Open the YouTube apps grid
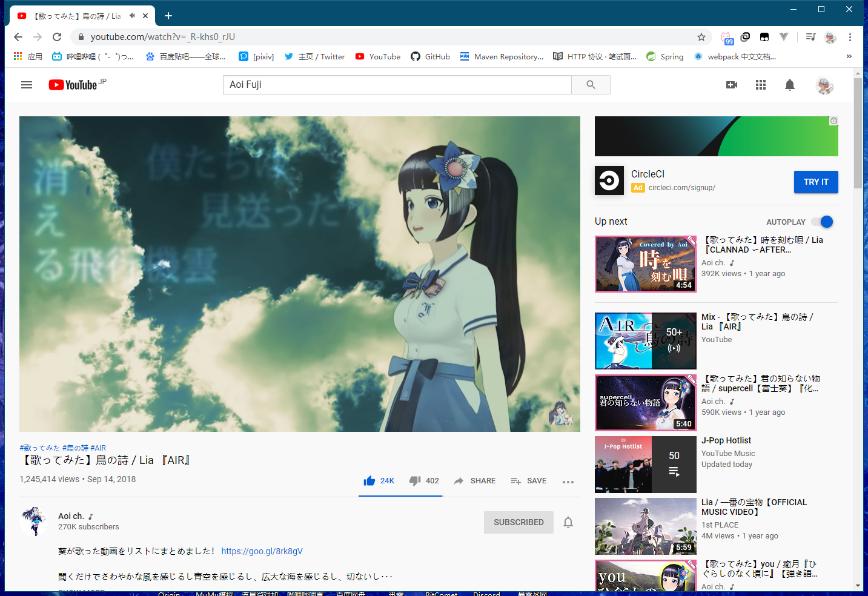The width and height of the screenshot is (868, 596). [x=761, y=85]
